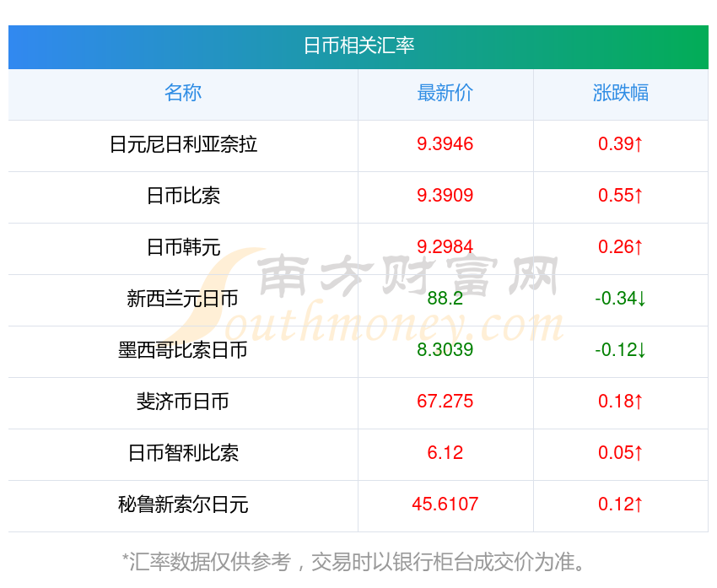The image size is (717, 588).
Task: Select the price 67.275 cell
Action: 445,402
